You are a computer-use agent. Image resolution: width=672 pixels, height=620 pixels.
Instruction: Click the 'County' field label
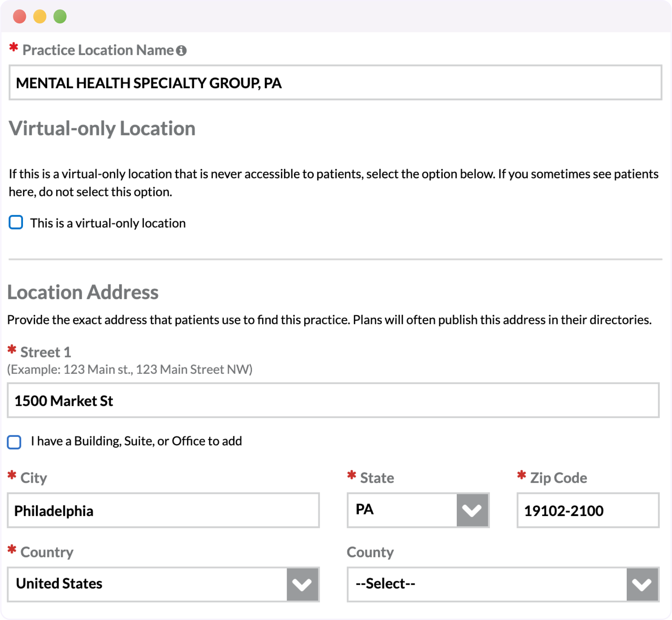point(370,552)
